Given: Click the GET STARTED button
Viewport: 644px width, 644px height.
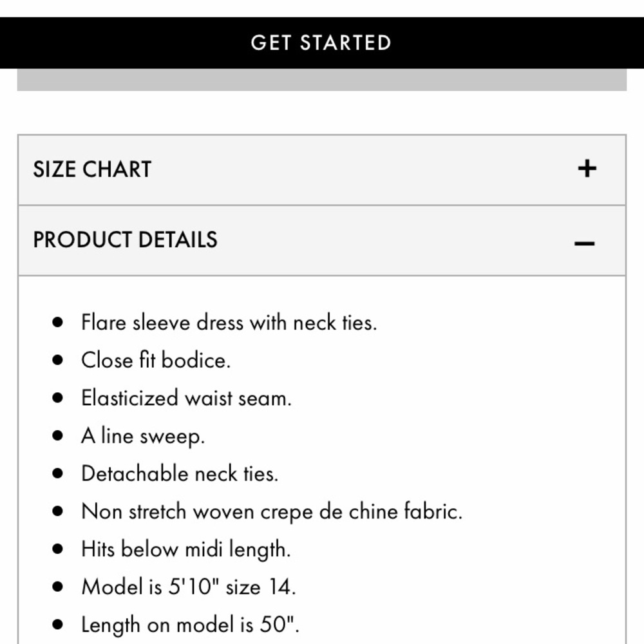Looking at the screenshot, I should click(x=322, y=43).
